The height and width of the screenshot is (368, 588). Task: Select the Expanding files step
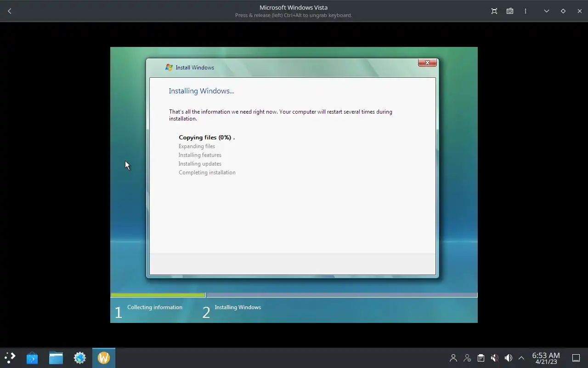click(197, 146)
